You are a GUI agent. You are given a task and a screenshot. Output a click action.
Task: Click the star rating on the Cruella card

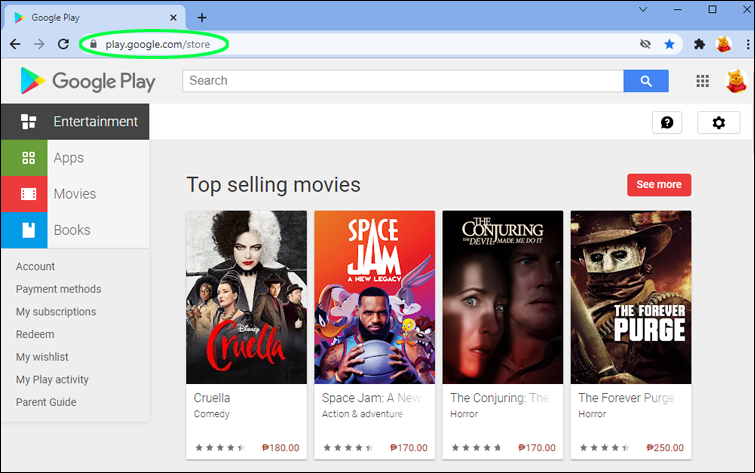(x=220, y=448)
